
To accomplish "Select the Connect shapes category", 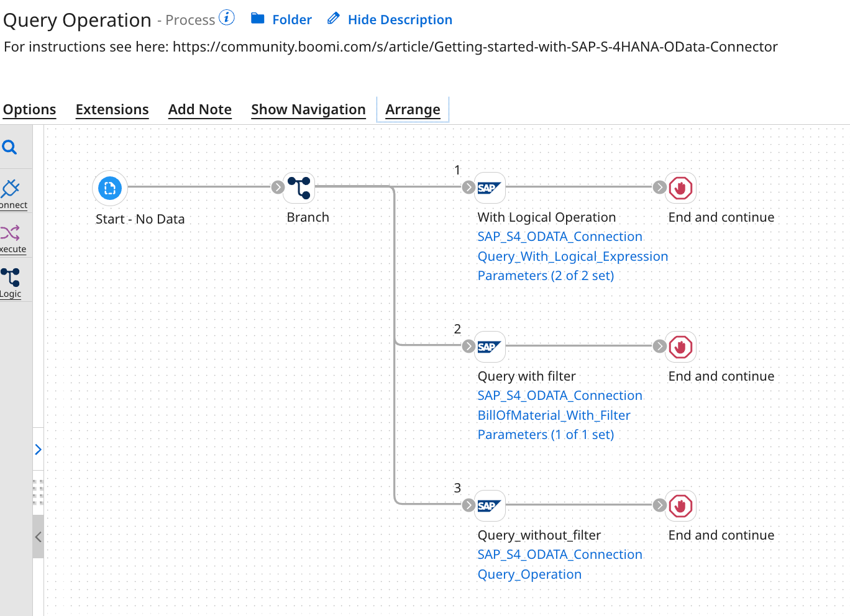I will tap(12, 192).
